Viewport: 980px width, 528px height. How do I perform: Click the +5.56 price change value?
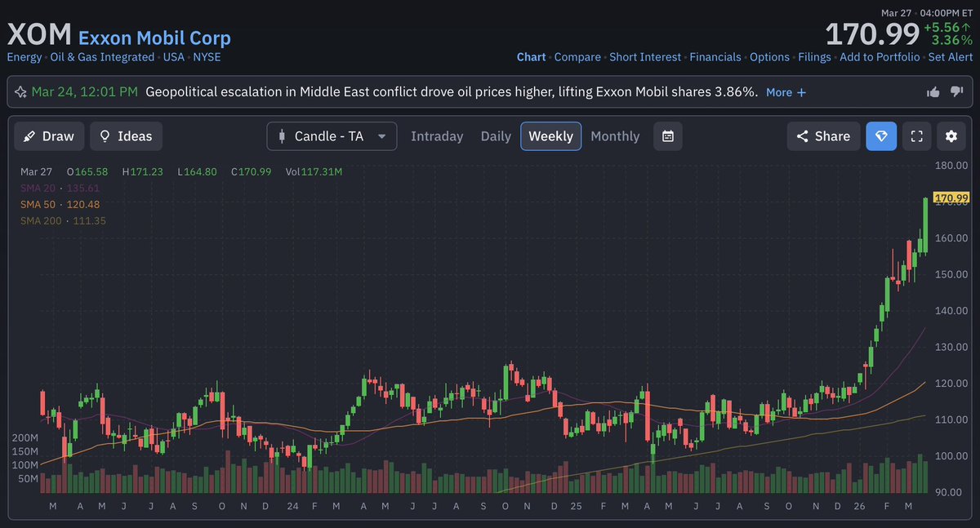(x=947, y=27)
